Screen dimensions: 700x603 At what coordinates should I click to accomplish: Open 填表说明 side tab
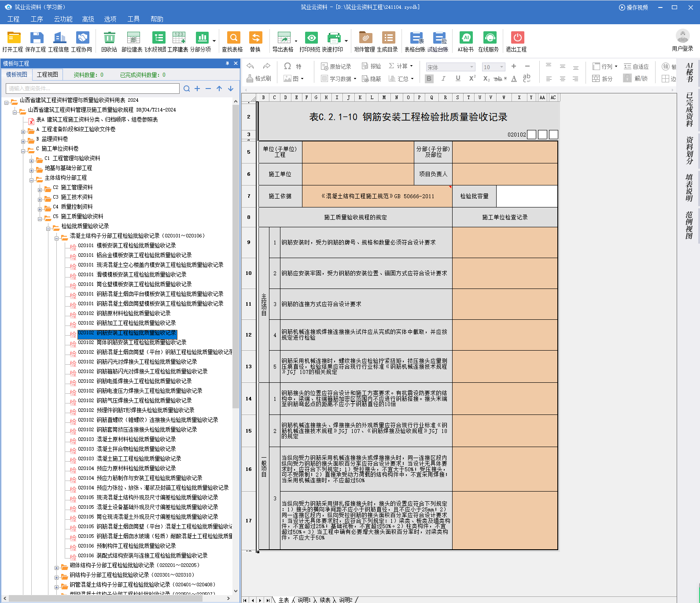(689, 188)
